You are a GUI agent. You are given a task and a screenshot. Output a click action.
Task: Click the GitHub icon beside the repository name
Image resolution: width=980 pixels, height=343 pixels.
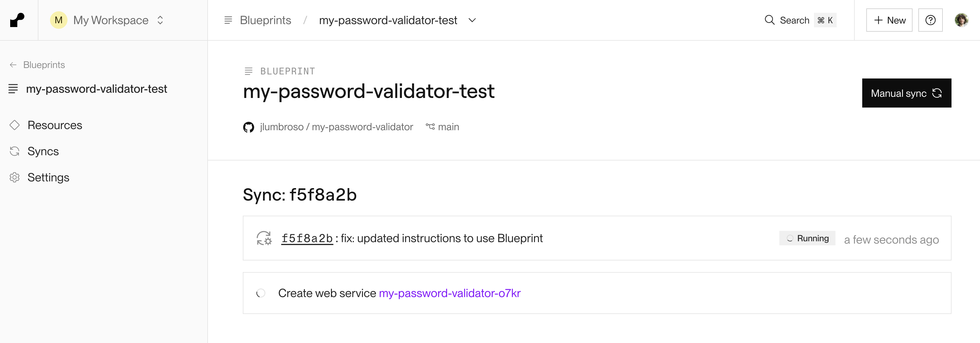[248, 127]
